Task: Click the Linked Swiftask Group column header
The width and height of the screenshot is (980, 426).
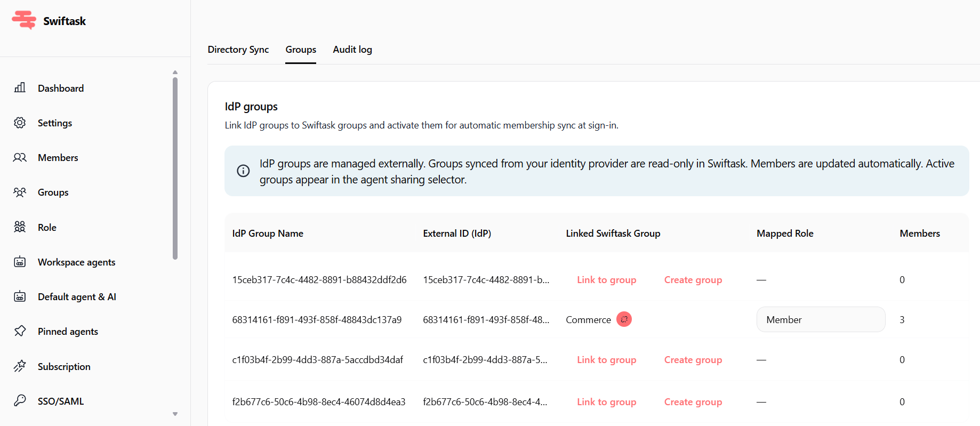Action: (613, 233)
